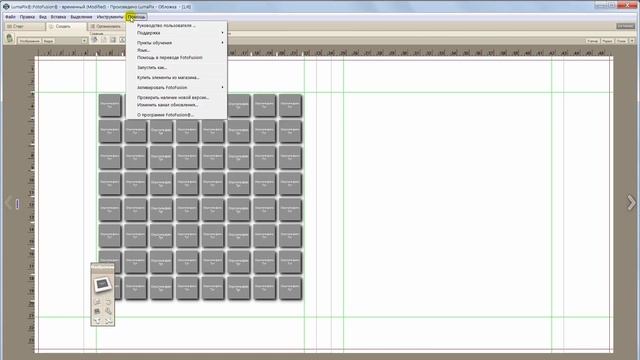
Task: Click second icon right of toolbar dropdown
Action: (x=104, y=40)
